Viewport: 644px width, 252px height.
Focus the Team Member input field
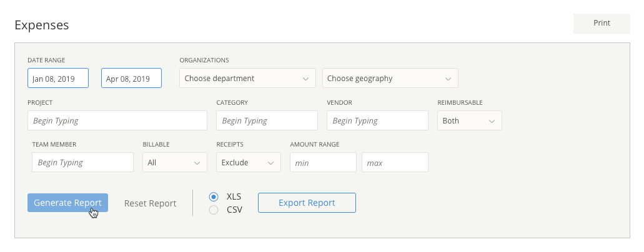[82, 162]
